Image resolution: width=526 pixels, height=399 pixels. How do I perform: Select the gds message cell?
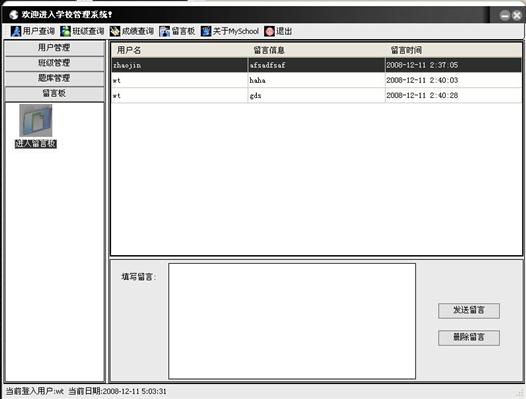(317, 95)
